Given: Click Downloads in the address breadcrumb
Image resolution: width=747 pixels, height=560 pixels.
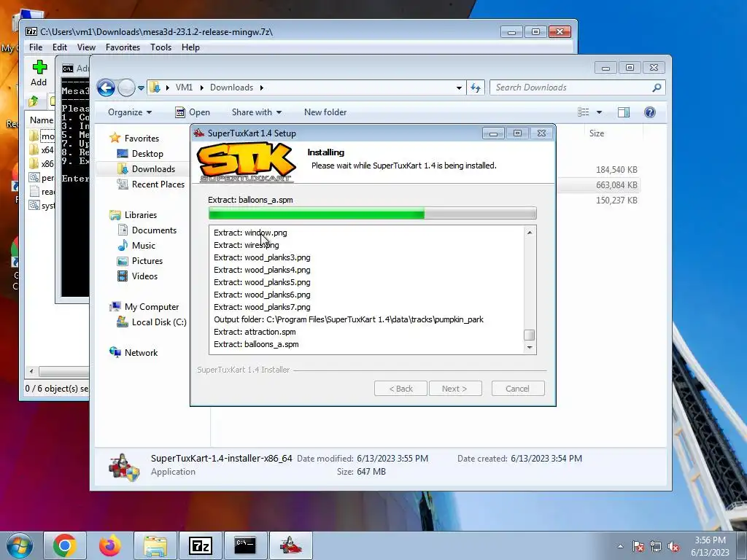Looking at the screenshot, I should (x=231, y=87).
